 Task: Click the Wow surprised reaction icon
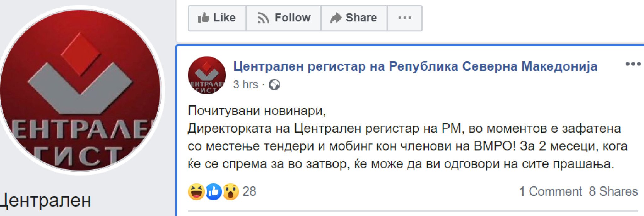(x=231, y=191)
